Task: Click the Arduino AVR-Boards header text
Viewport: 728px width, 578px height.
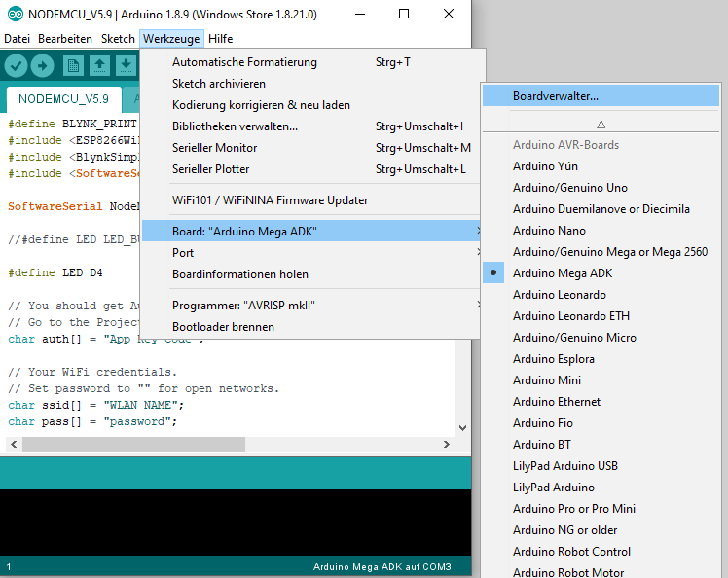Action: click(x=565, y=145)
